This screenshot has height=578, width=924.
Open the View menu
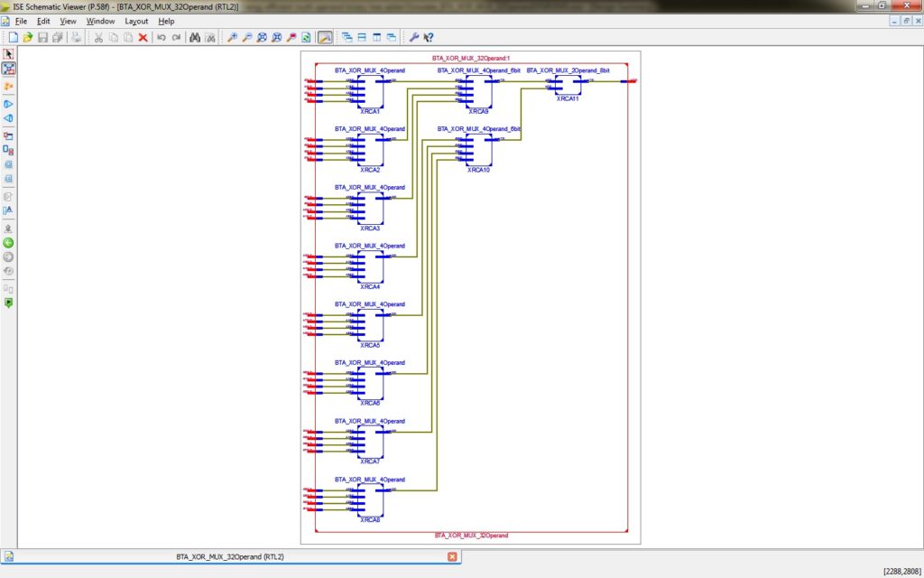68,20
